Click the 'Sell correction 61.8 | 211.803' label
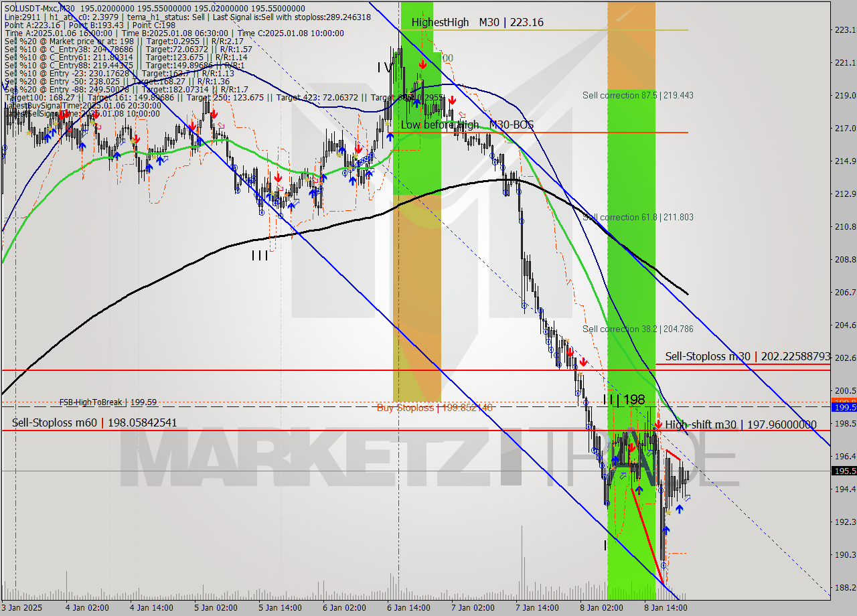Screen dimensions: 857x616 (638, 217)
